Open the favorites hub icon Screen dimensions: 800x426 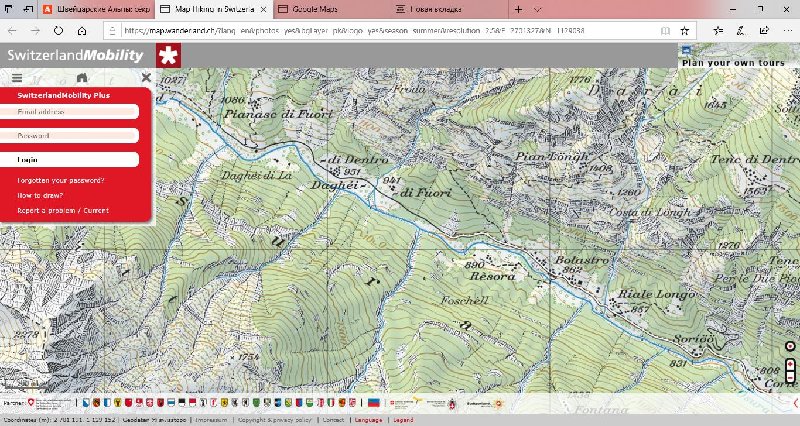pyautogui.click(x=718, y=31)
